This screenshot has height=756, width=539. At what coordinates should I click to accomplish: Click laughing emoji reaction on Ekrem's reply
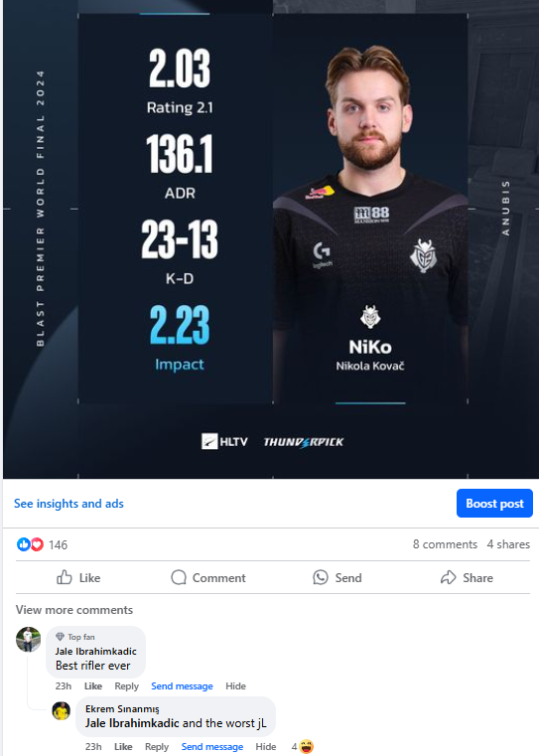click(307, 746)
